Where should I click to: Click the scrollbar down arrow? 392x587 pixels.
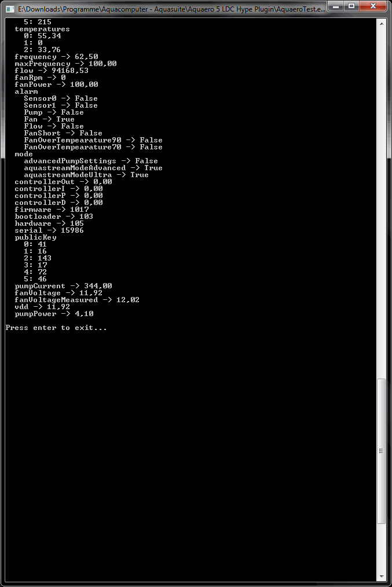381,577
